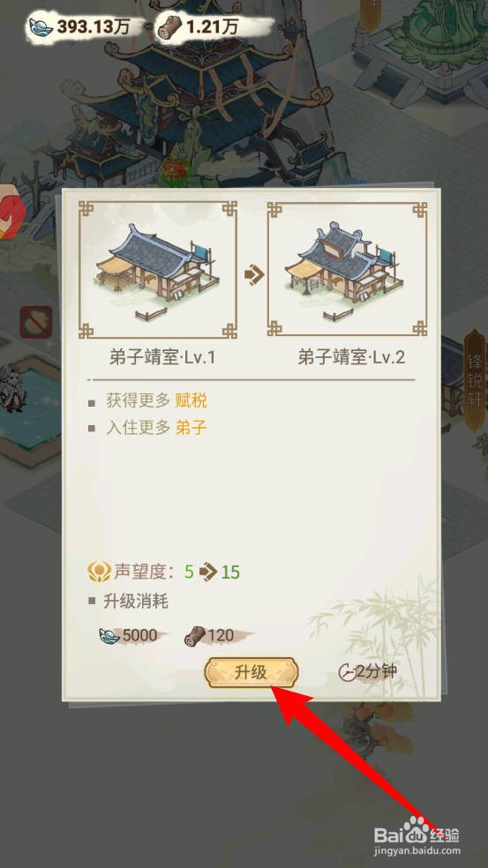Tap the wood log resource icon at top
This screenshot has height=868, width=488.
(169, 27)
